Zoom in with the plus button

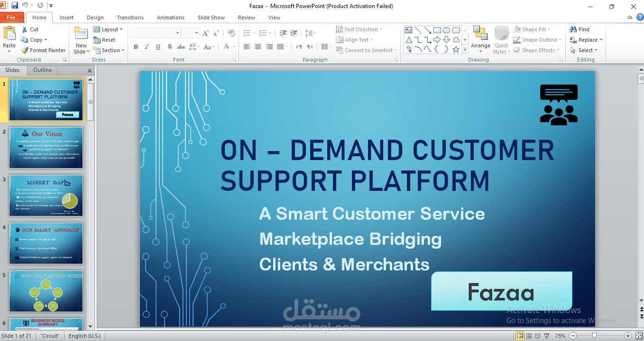click(x=628, y=336)
